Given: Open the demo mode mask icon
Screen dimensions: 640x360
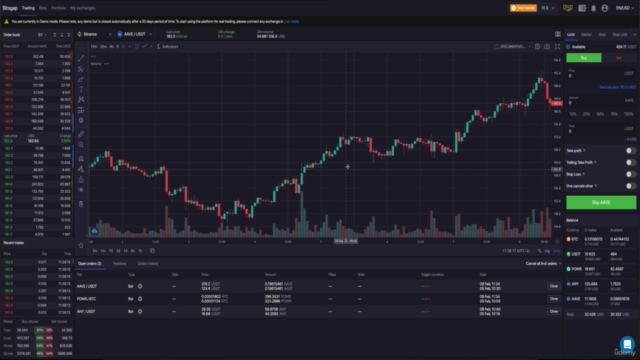Looking at the screenshot, I should click(568, 8).
